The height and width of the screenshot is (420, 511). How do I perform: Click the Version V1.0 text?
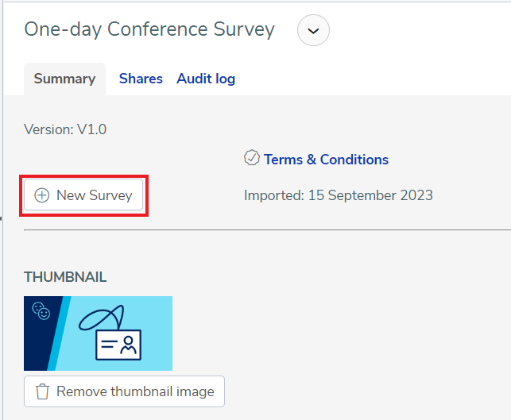coord(65,129)
